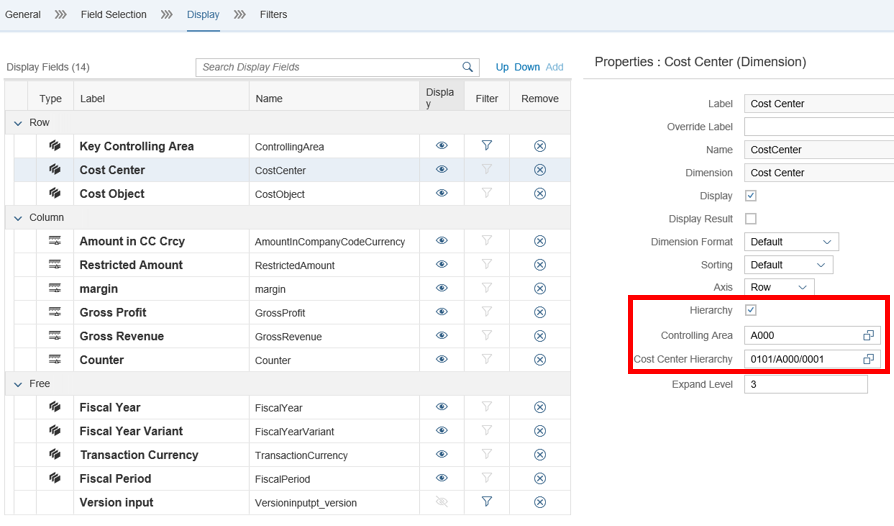Viewport: 894px width, 526px height.
Task: Click filter icon for Gross Profit row
Action: [x=487, y=312]
